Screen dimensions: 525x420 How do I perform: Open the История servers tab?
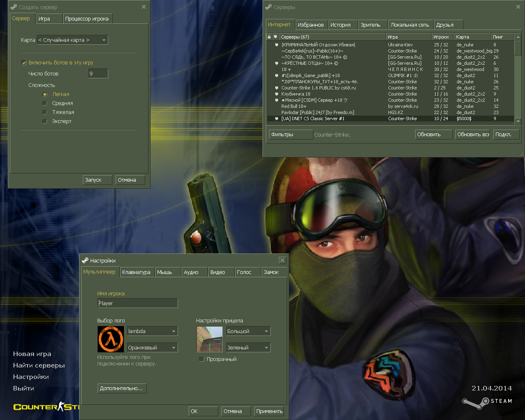click(x=343, y=25)
